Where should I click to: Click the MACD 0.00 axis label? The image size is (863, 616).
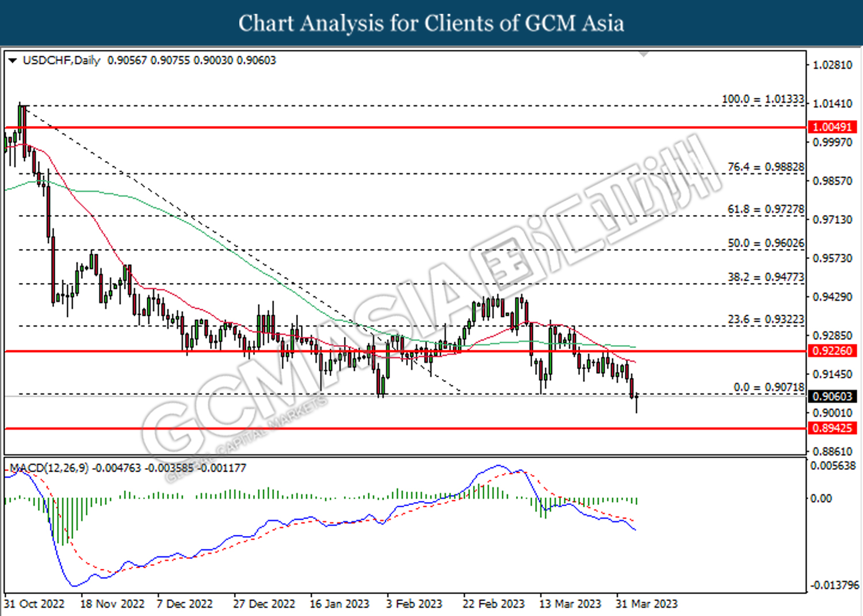(x=820, y=498)
